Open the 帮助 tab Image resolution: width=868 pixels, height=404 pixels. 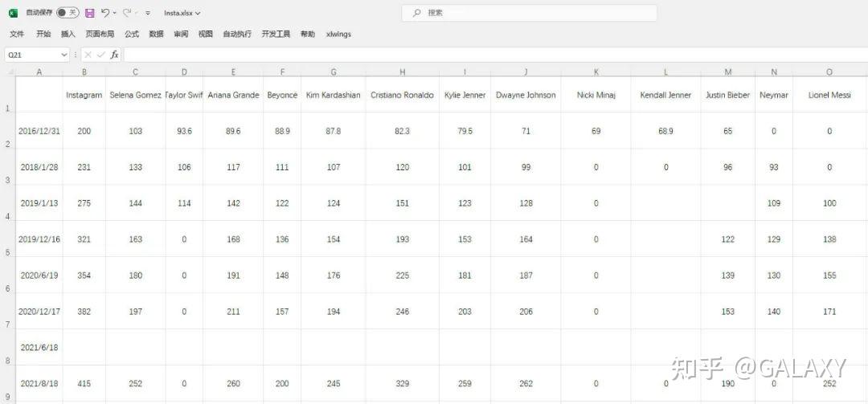[x=308, y=35]
